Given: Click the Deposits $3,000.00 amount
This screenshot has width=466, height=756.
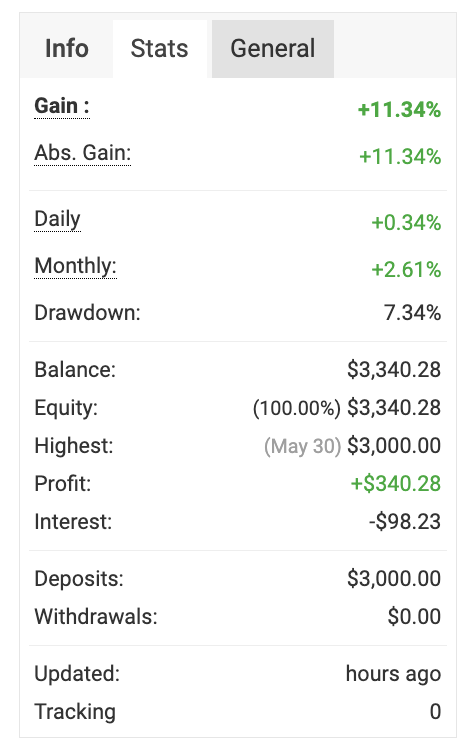Looking at the screenshot, I should pyautogui.click(x=394, y=579).
